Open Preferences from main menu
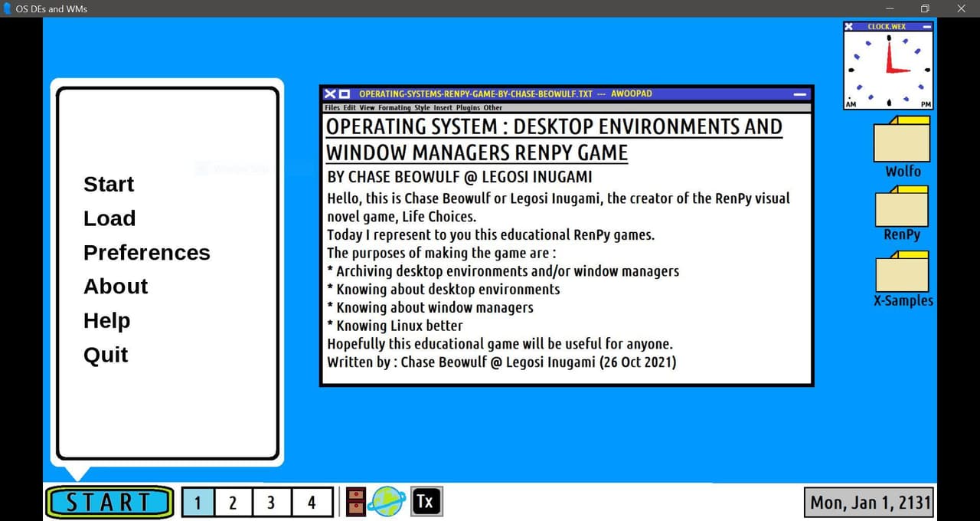Viewport: 980px width, 521px height. coord(147,252)
